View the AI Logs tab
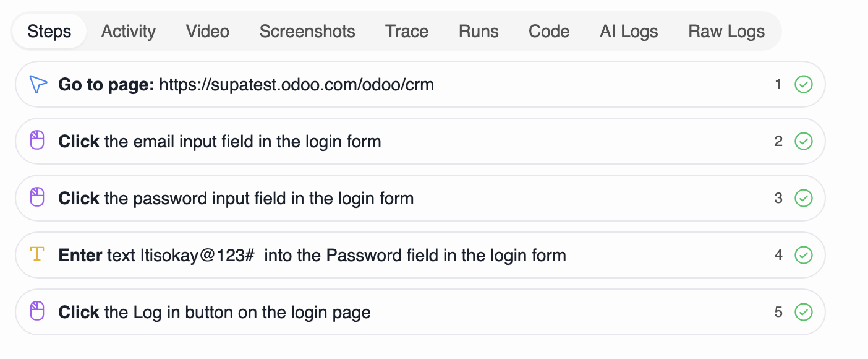Viewport: 868px width, 359px height. pyautogui.click(x=628, y=31)
